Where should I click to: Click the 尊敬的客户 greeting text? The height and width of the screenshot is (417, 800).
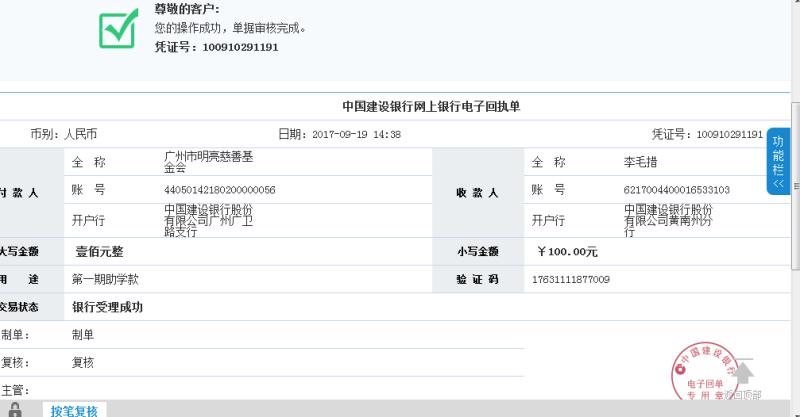point(187,9)
